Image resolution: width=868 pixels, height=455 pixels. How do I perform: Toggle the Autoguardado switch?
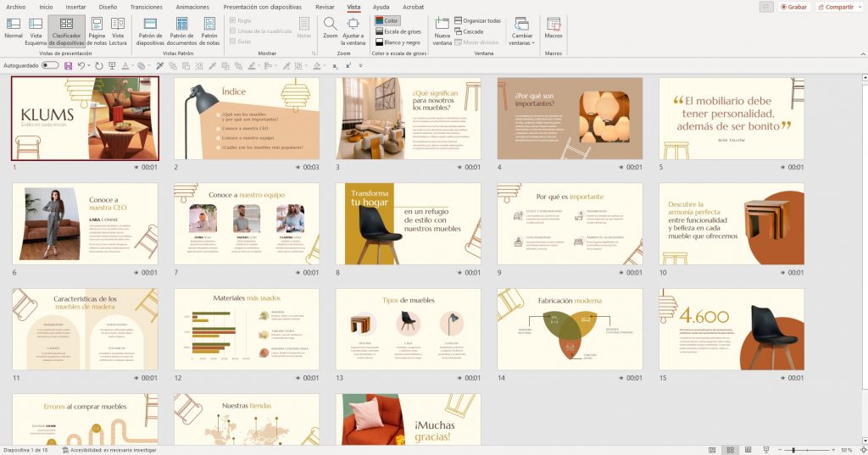click(x=50, y=65)
